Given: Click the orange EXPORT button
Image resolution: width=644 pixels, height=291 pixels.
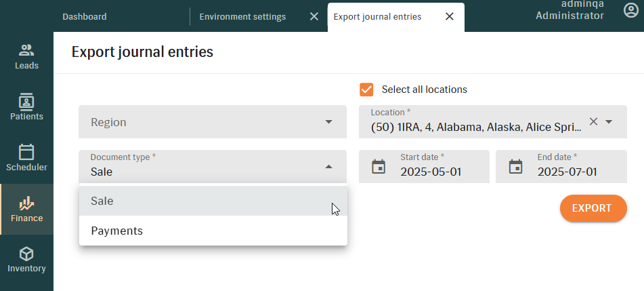Looking at the screenshot, I should coord(593,208).
